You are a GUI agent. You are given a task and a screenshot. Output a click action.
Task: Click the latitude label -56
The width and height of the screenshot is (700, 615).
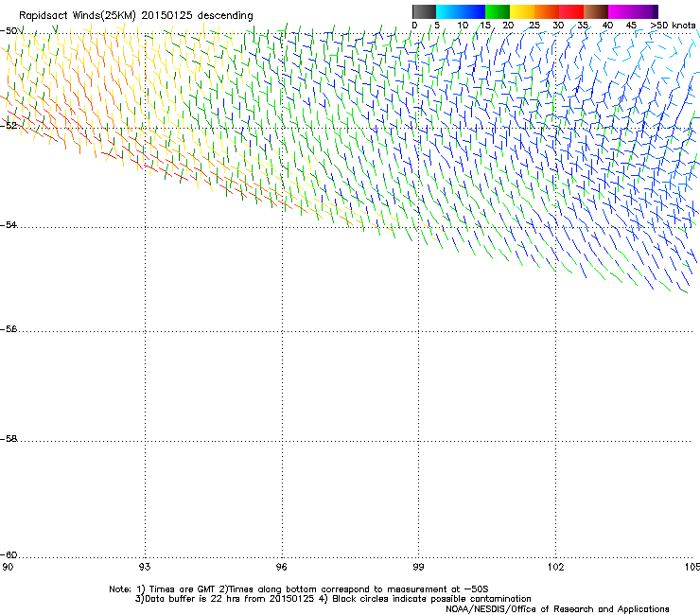tap(9, 328)
